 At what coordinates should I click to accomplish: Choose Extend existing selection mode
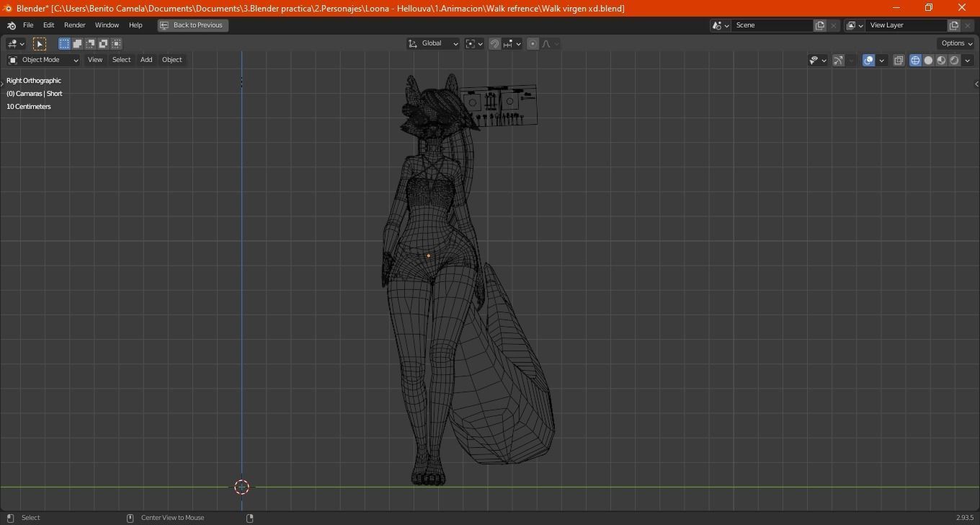click(x=77, y=44)
